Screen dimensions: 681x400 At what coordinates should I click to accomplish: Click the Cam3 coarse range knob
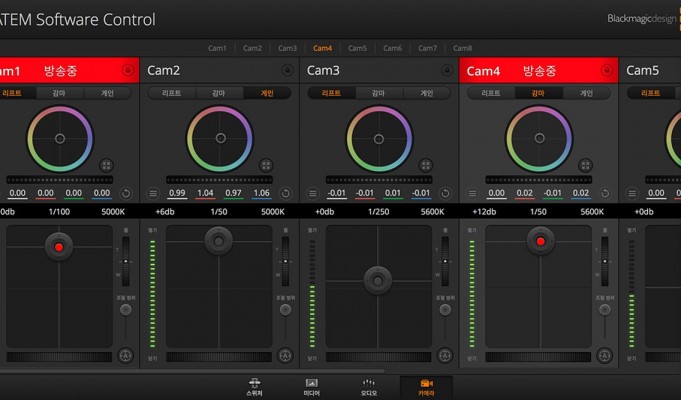[x=445, y=310]
